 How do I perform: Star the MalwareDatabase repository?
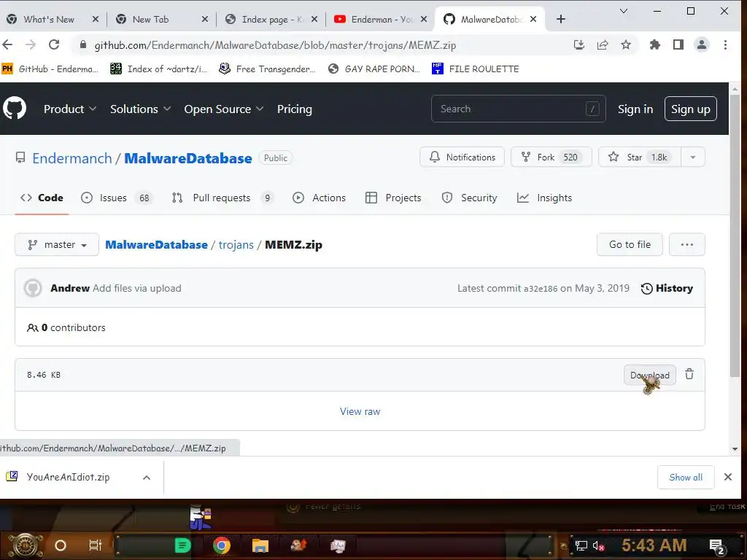pyautogui.click(x=640, y=157)
